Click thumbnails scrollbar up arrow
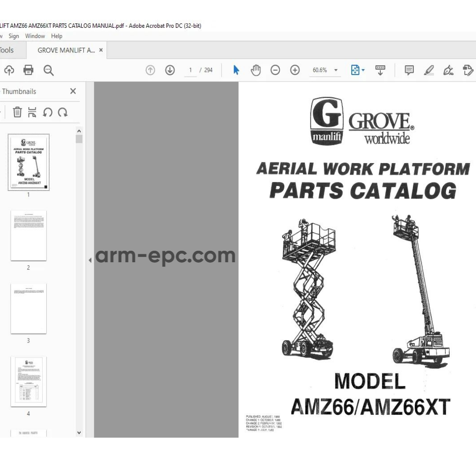 79,131
